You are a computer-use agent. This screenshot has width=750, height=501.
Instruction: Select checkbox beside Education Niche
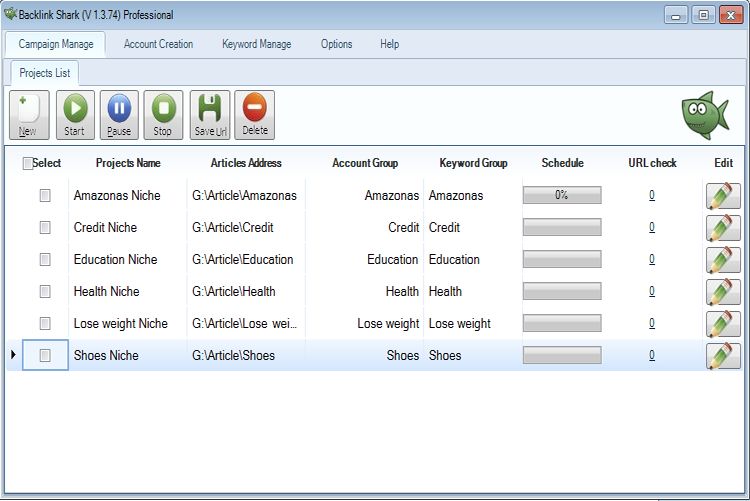point(45,259)
